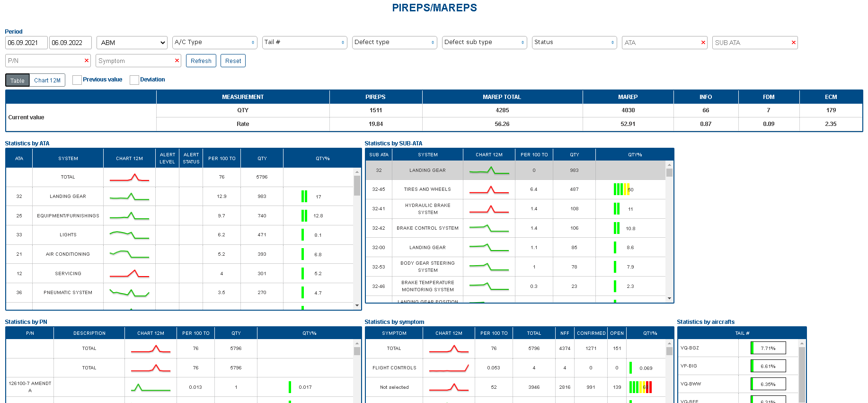Open the A/C Type dropdown
Screen dimensions: 868x403
(x=215, y=42)
